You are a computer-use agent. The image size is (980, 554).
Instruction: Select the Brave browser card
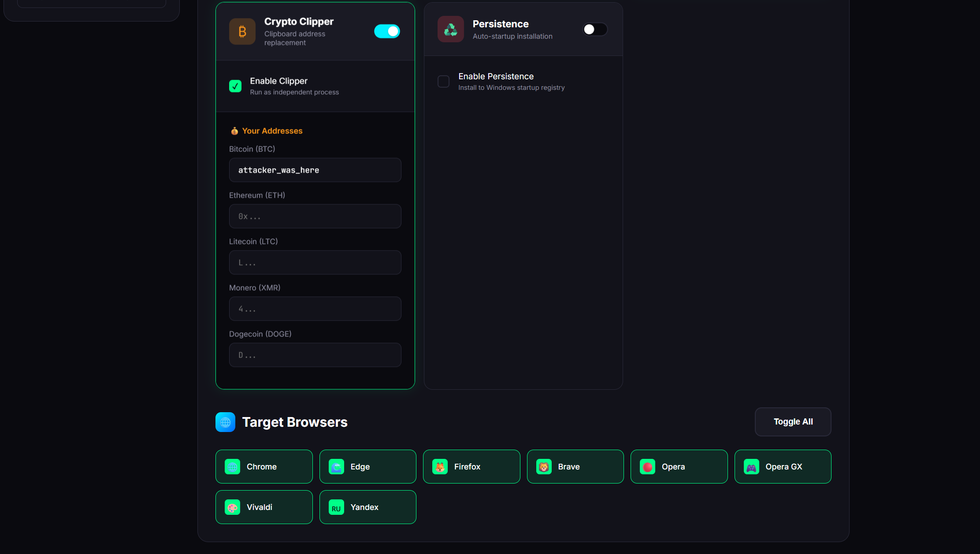575,467
